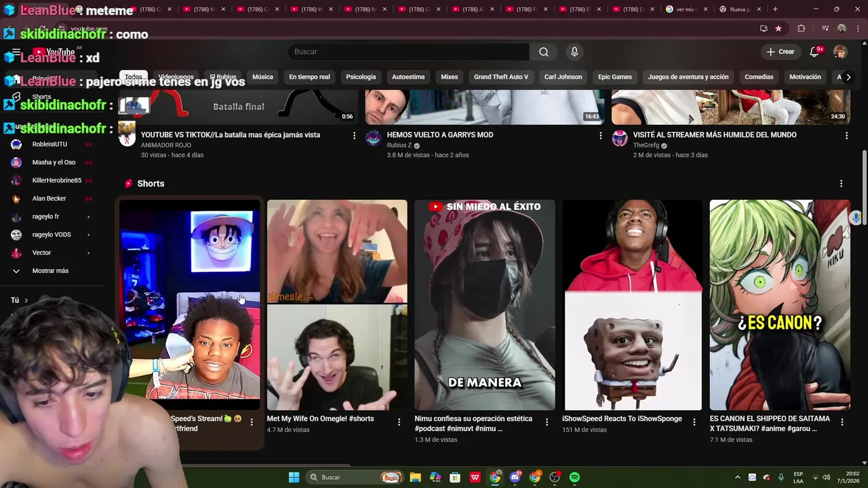The height and width of the screenshot is (488, 868).
Task: Show hidden system tray icons chevron
Action: pos(738,477)
